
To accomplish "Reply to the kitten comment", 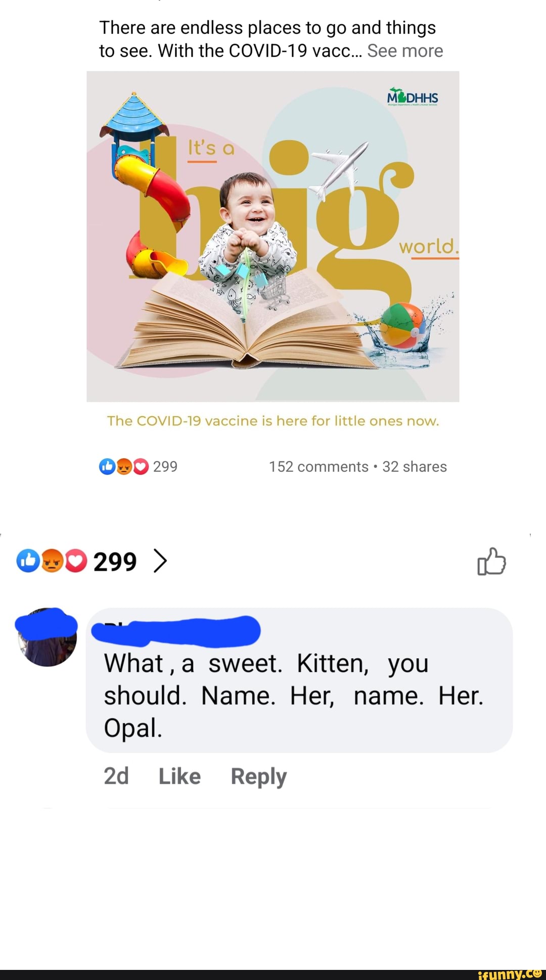I will 258,776.
